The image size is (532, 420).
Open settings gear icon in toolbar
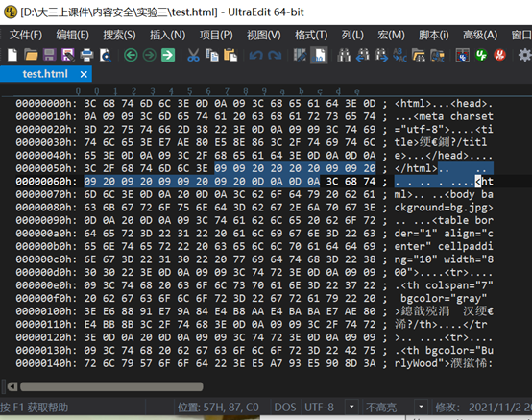coord(524,55)
